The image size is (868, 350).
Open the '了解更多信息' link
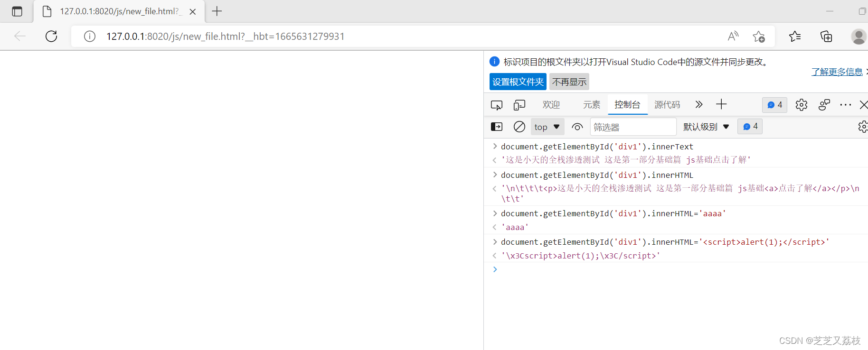pos(837,72)
